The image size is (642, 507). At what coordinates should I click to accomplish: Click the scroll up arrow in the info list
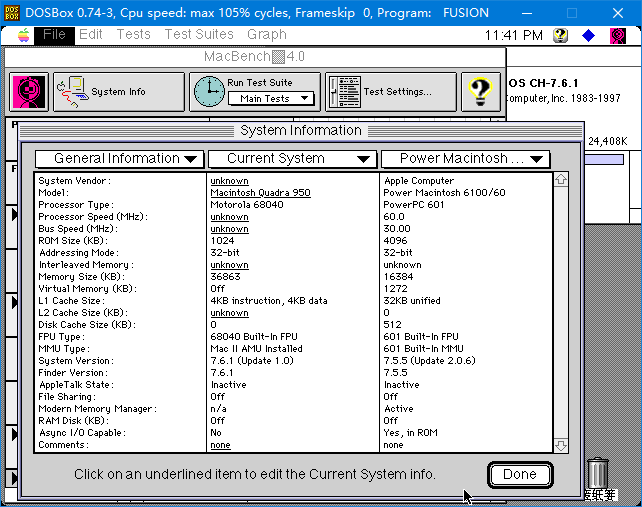(561, 179)
